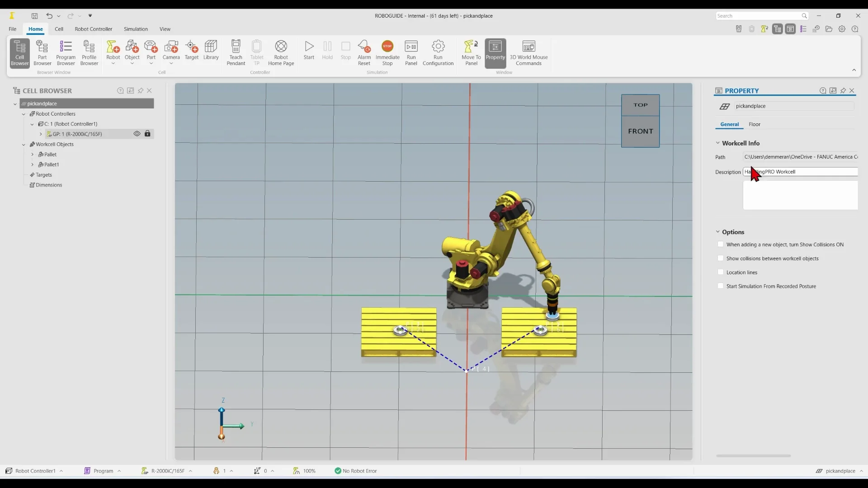
Task: Collapse the pickandplace tree root
Action: (15, 104)
